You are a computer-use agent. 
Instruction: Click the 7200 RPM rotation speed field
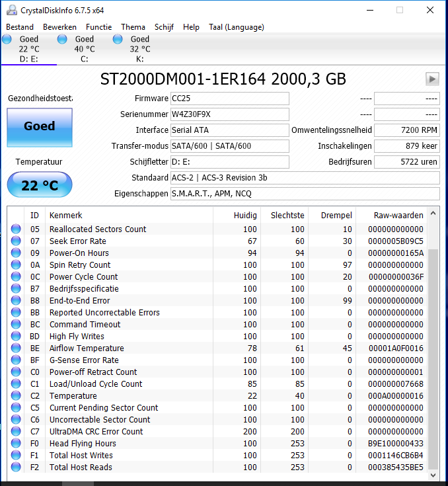(x=407, y=130)
